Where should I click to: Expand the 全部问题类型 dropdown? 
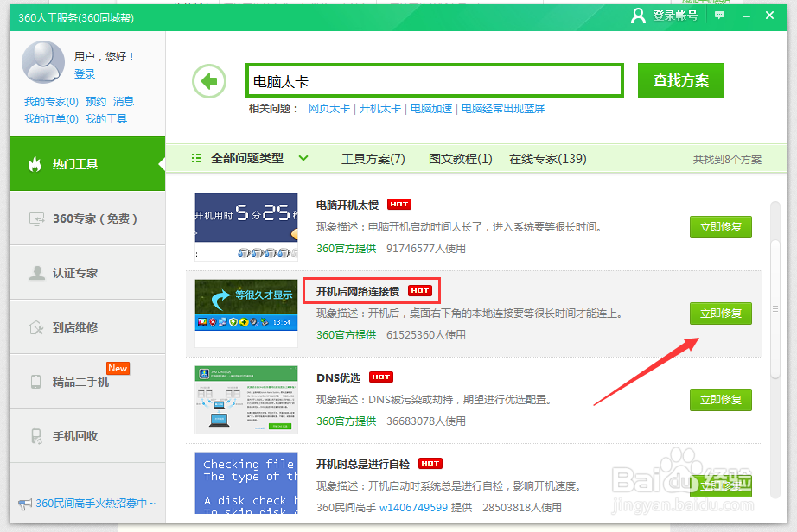303,158
